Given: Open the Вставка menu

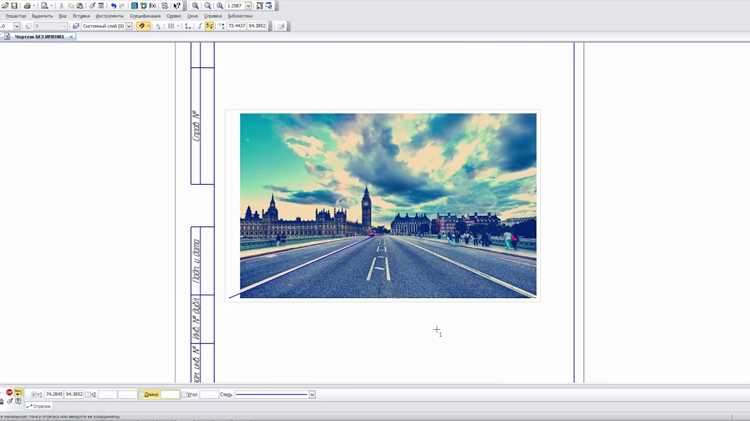Looking at the screenshot, I should coord(81,16).
